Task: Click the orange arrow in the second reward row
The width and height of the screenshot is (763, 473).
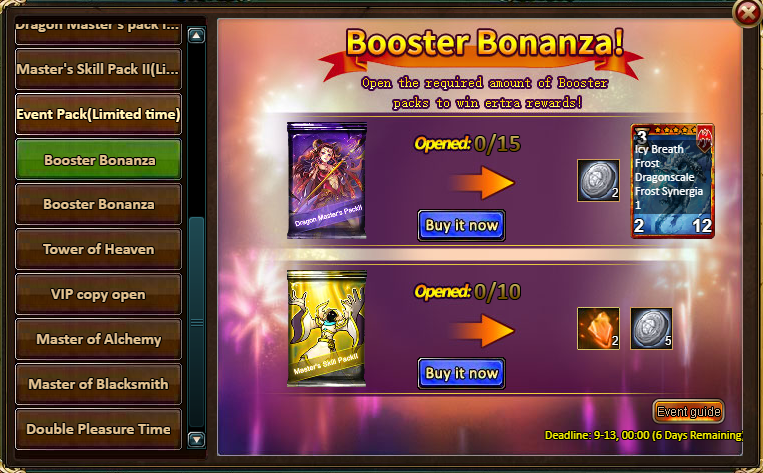Action: (x=481, y=331)
